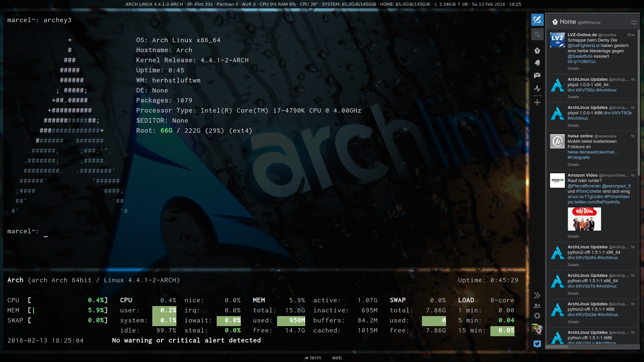Click the column's horizontal scrollbar
The width and height of the screenshot is (644, 362).
[557, 347]
